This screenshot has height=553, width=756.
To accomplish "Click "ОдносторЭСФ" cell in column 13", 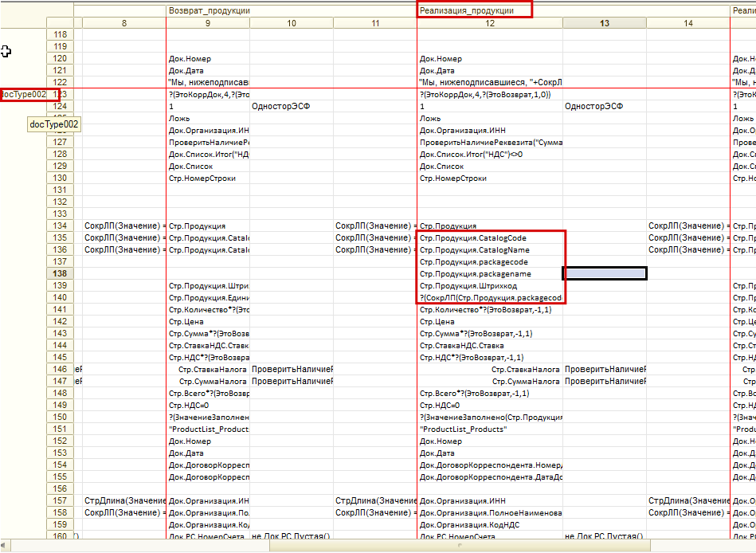I will (605, 106).
